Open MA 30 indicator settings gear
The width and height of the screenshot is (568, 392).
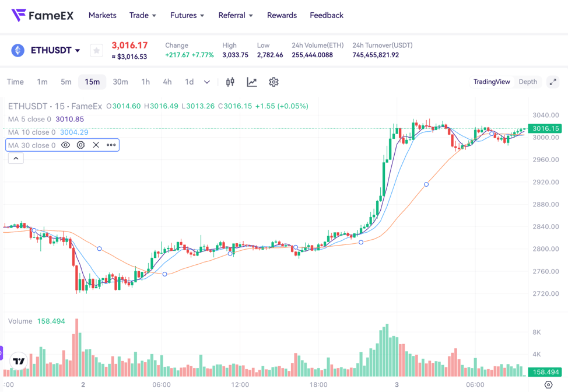[81, 145]
